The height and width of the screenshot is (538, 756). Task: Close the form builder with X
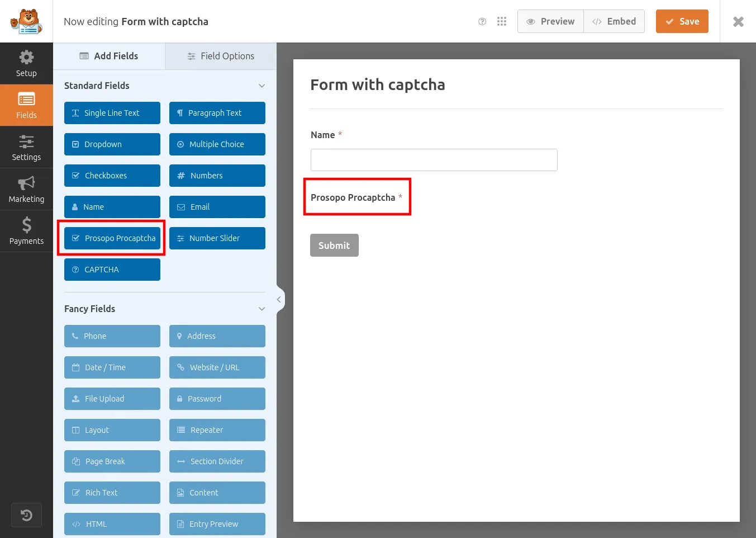[x=738, y=22]
